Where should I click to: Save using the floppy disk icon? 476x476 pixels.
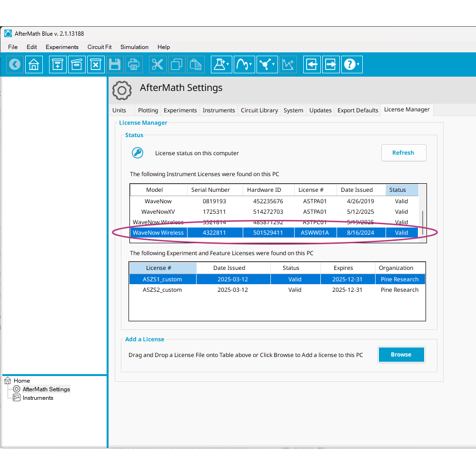(x=114, y=64)
